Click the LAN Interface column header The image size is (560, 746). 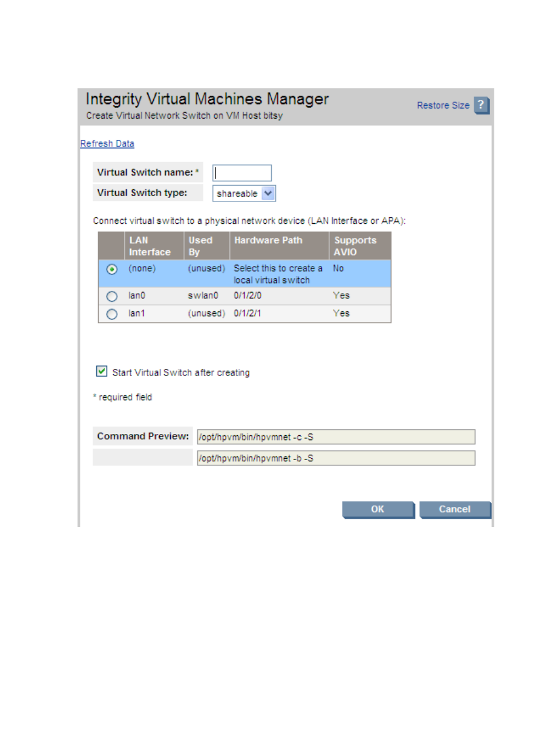154,246
